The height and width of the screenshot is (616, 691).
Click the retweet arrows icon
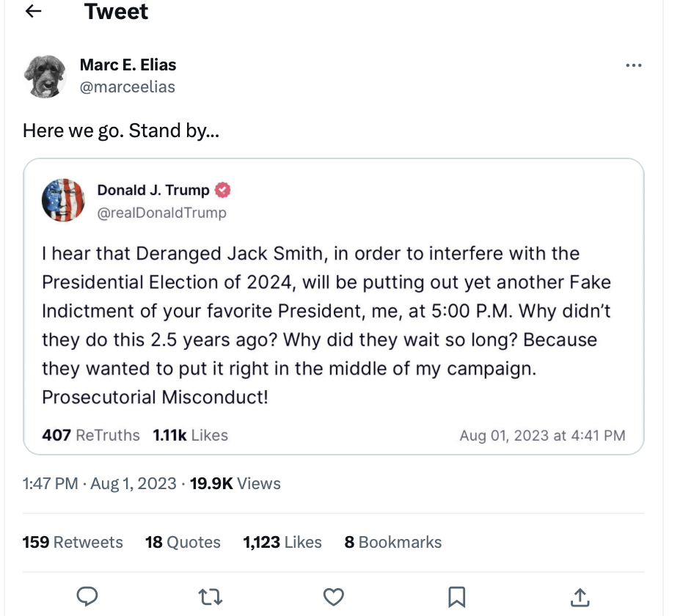click(x=211, y=597)
